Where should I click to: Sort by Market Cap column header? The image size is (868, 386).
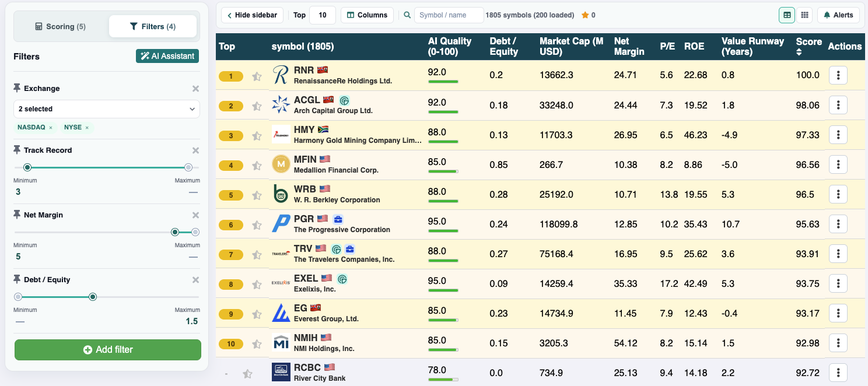click(x=572, y=46)
